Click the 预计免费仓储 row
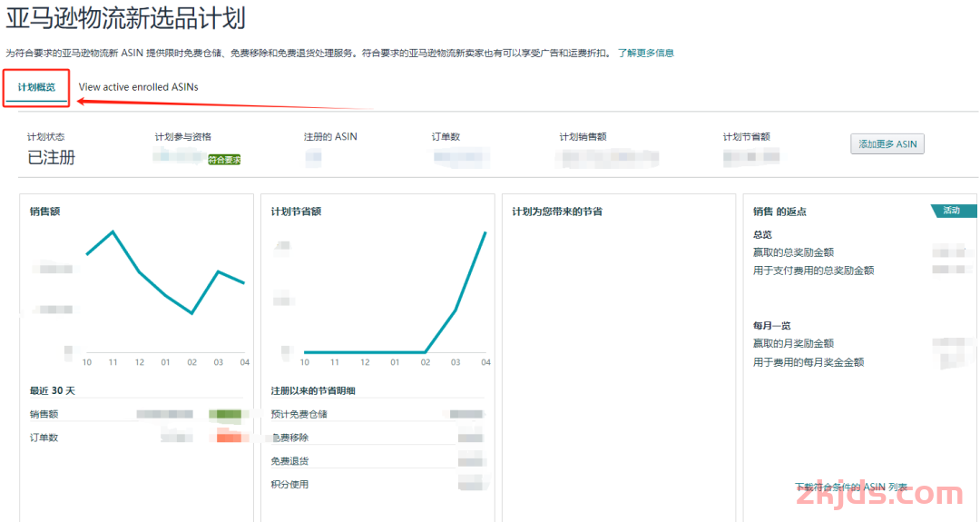980x522 pixels. coord(377,414)
